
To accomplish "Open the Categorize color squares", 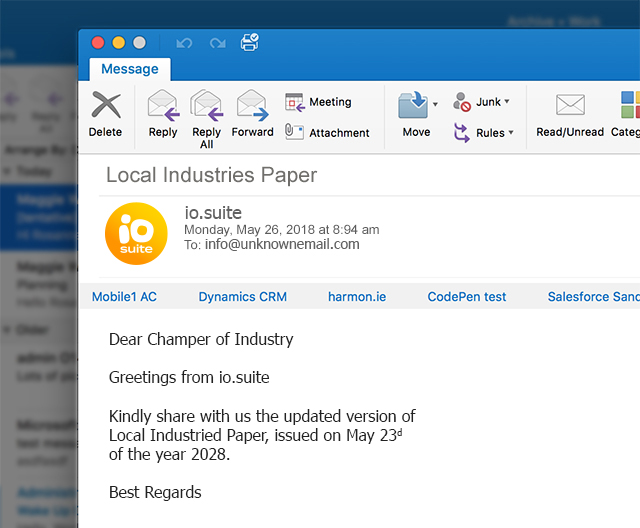I will click(x=630, y=105).
